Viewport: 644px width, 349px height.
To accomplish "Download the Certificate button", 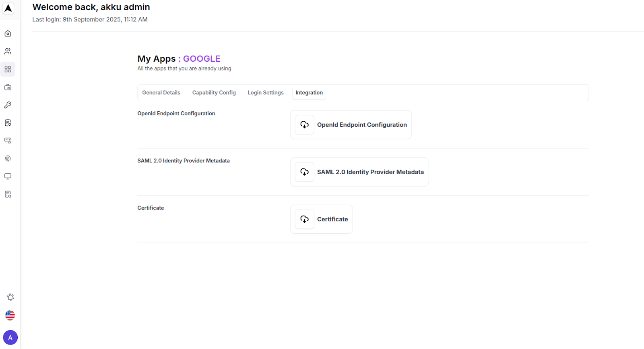I will 322,219.
